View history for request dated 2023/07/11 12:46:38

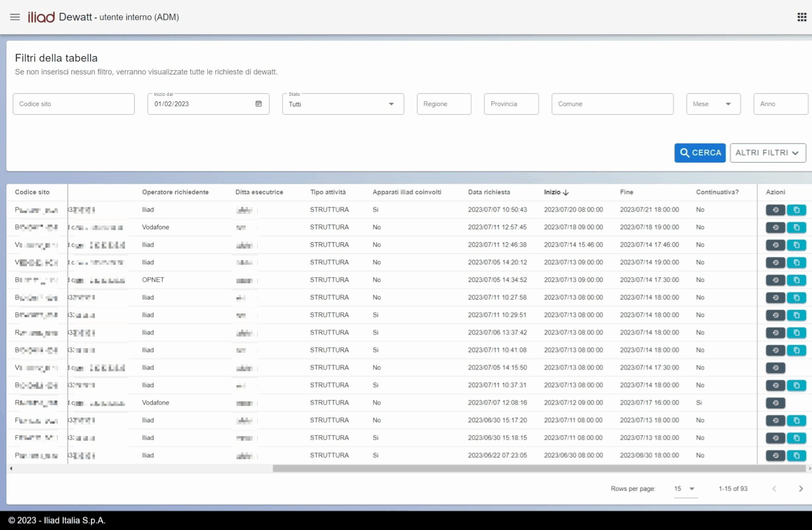pyautogui.click(x=775, y=245)
